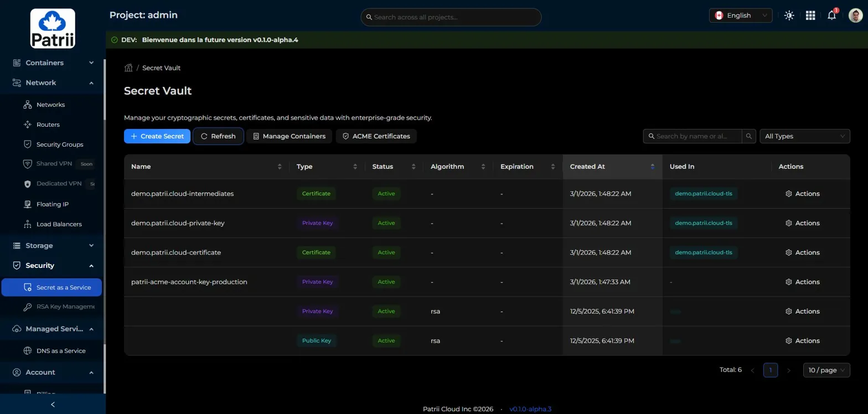868x414 pixels.
Task: Open the notifications bell
Action: [x=831, y=15]
